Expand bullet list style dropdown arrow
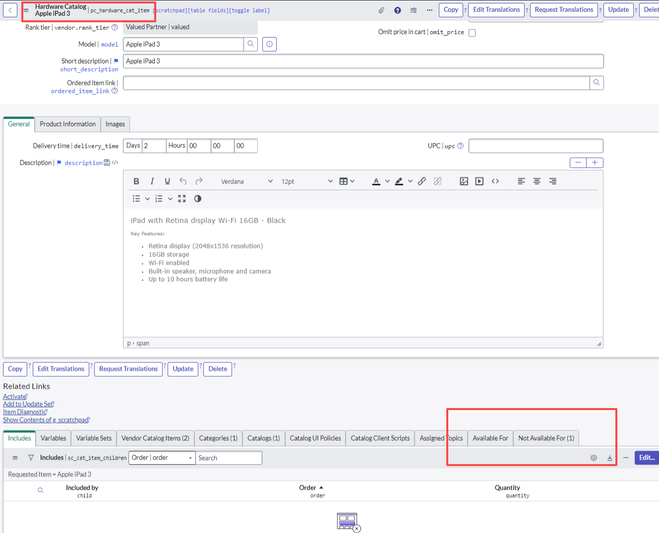 (x=147, y=198)
